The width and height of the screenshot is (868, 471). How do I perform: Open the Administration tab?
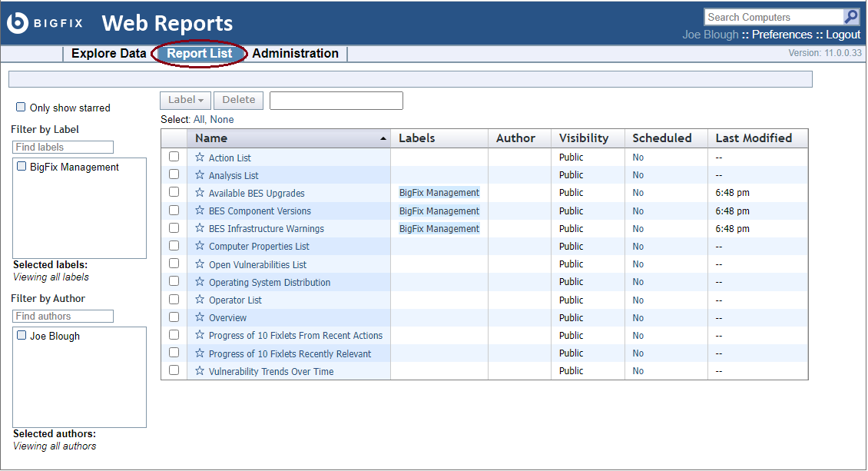coord(295,53)
